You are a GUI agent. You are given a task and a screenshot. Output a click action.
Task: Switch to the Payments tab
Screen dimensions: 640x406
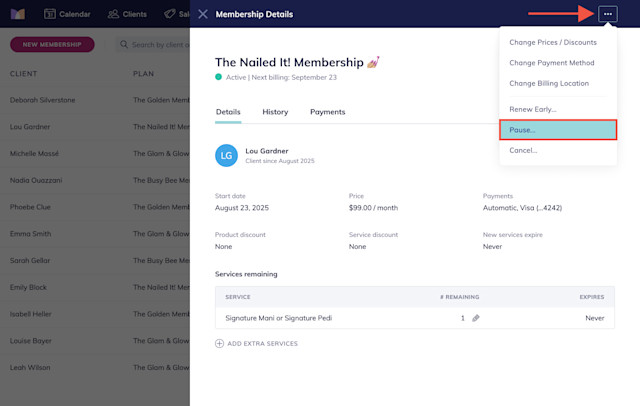(x=327, y=112)
